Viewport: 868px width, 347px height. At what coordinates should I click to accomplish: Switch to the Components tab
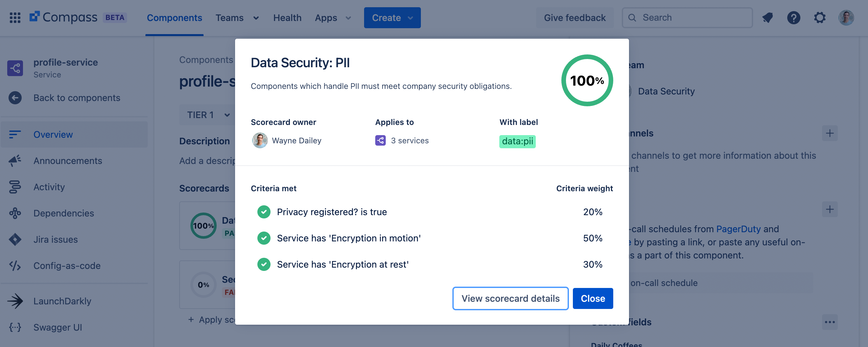[174, 17]
